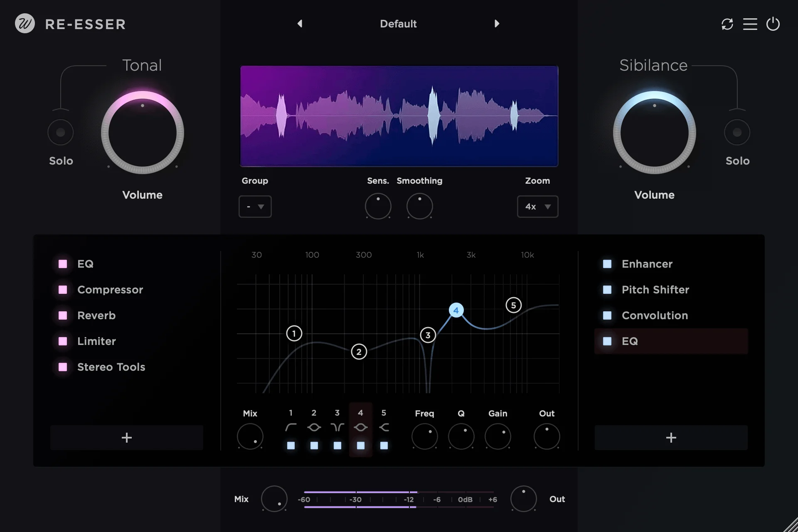The image size is (798, 532).
Task: Click the refresh arrows icon
Action: [x=727, y=24]
